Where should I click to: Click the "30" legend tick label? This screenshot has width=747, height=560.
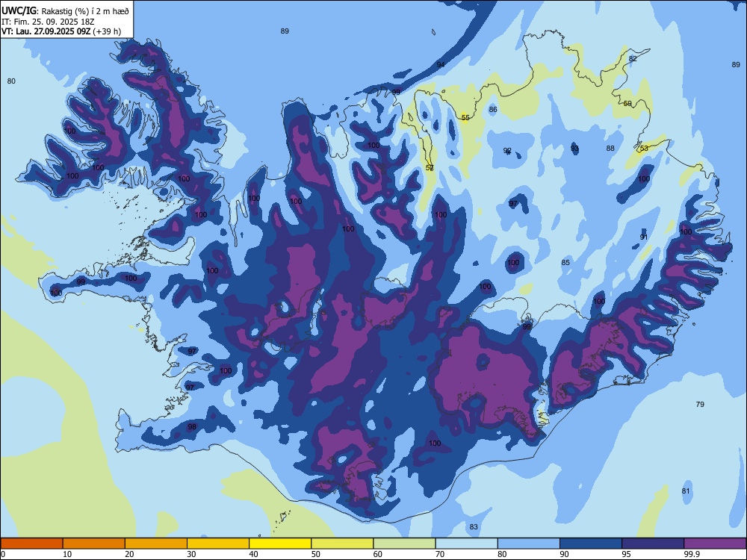tap(191, 554)
